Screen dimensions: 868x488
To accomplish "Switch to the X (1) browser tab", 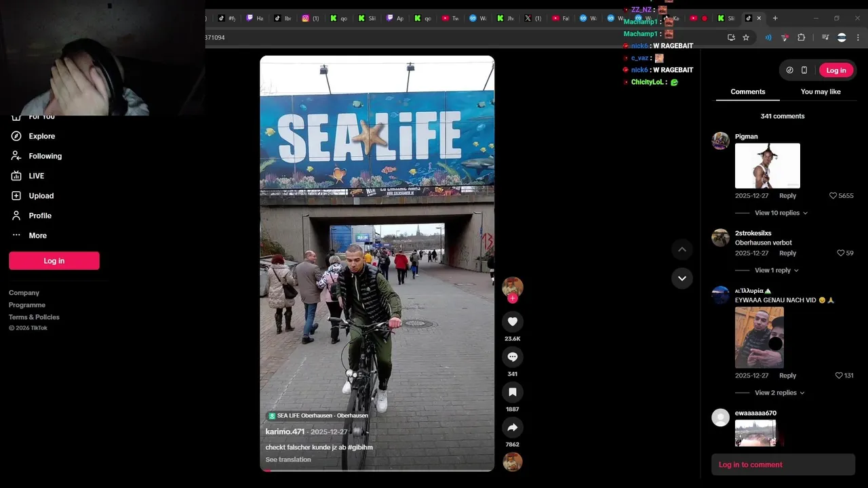I will [x=533, y=18].
